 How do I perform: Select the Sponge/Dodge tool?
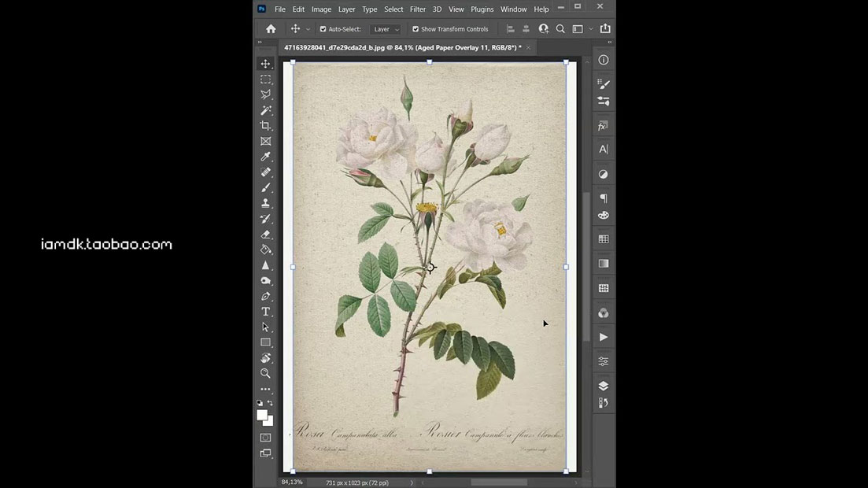pyautogui.click(x=266, y=281)
